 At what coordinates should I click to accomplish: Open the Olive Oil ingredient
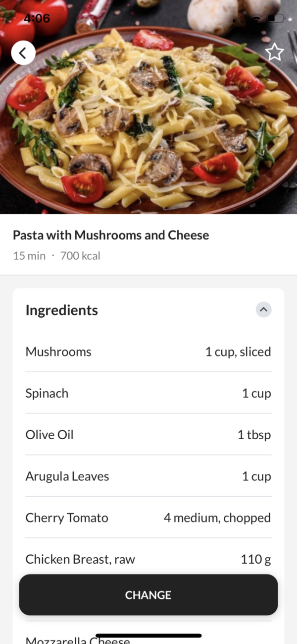(x=148, y=435)
